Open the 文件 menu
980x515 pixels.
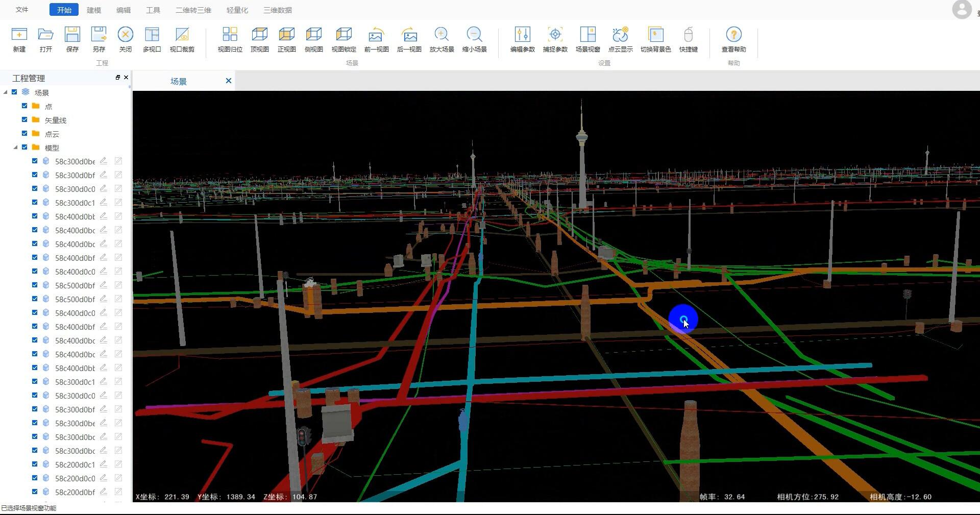click(22, 10)
